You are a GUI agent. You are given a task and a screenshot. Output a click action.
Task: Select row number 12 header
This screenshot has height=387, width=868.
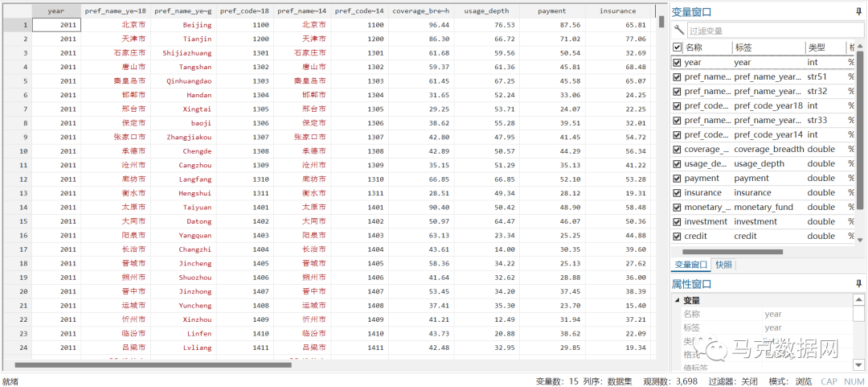16,179
